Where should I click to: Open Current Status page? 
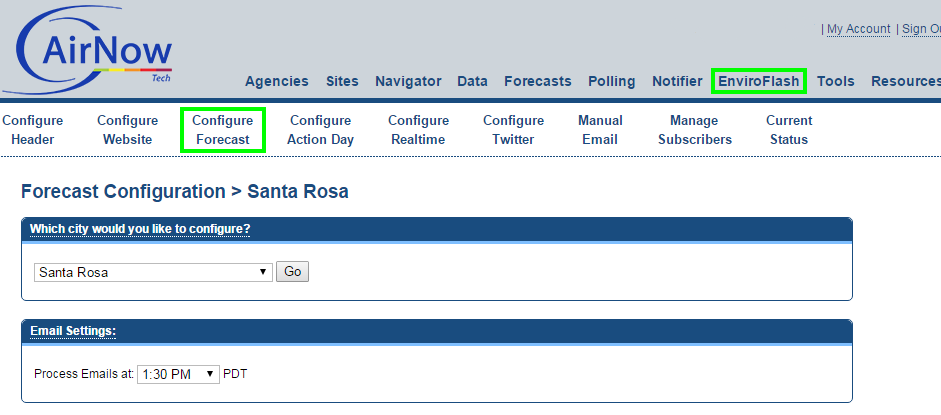(x=789, y=130)
